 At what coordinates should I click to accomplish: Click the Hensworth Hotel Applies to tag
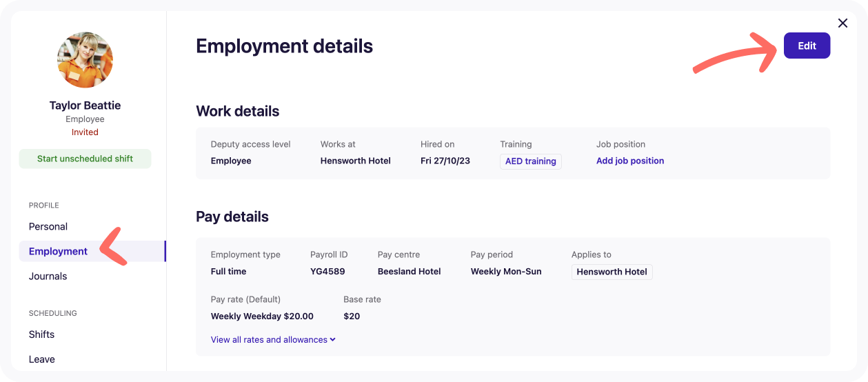tap(612, 272)
